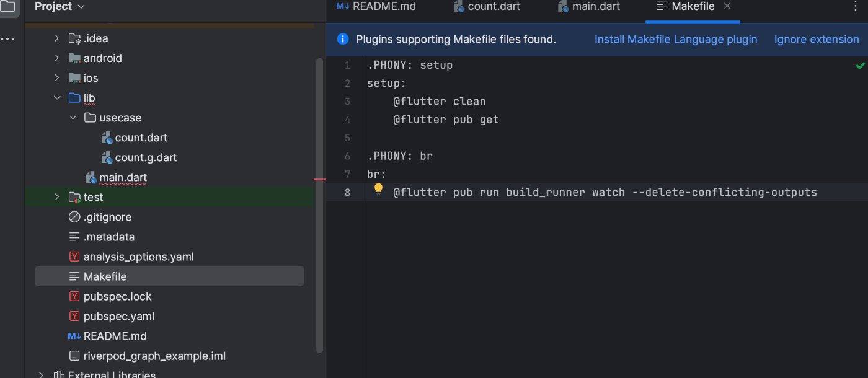Open editor tabs more options menu
Image resolution: width=868 pixels, height=378 pixels.
point(856,6)
